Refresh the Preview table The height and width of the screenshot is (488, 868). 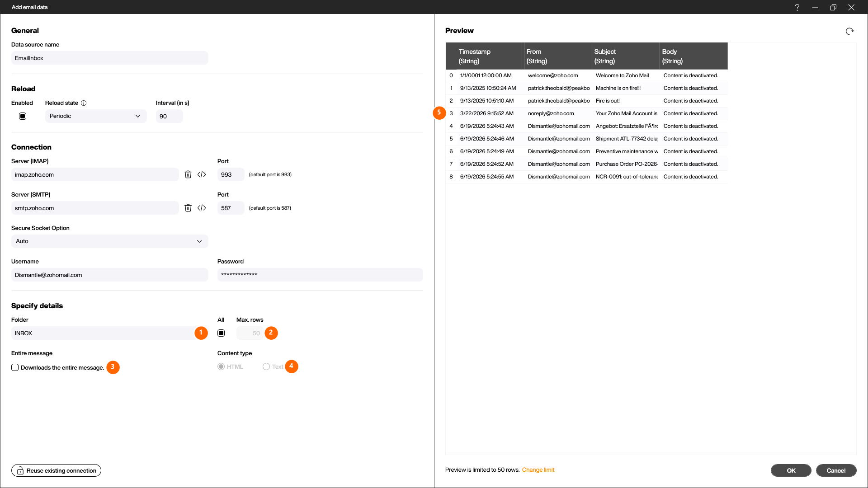pos(850,31)
